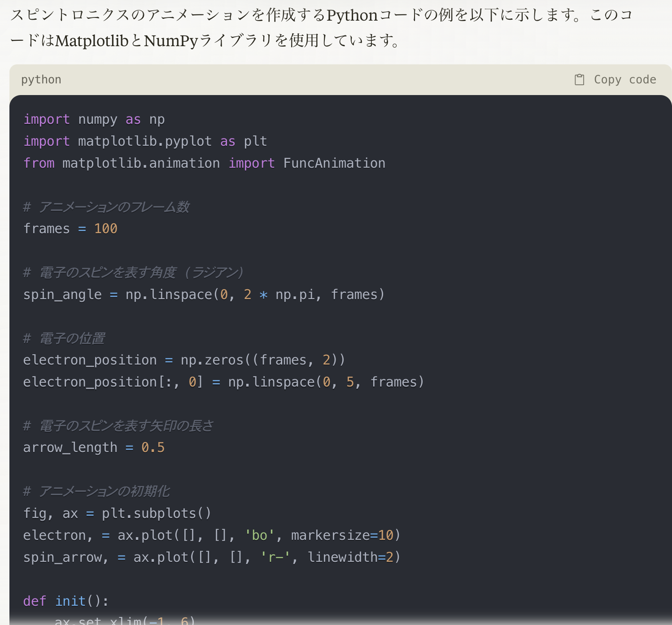The height and width of the screenshot is (625, 672).
Task: Click the 電子の位置 comment line
Action: [72, 339]
